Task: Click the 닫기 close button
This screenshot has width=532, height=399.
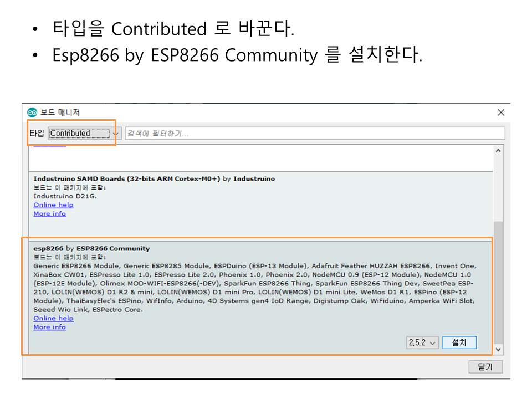Action: [485, 367]
